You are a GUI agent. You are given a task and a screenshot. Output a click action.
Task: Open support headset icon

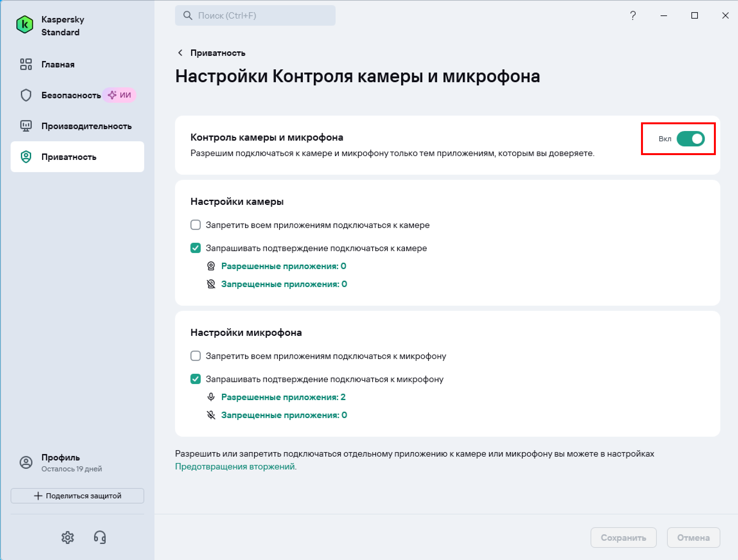tap(100, 537)
